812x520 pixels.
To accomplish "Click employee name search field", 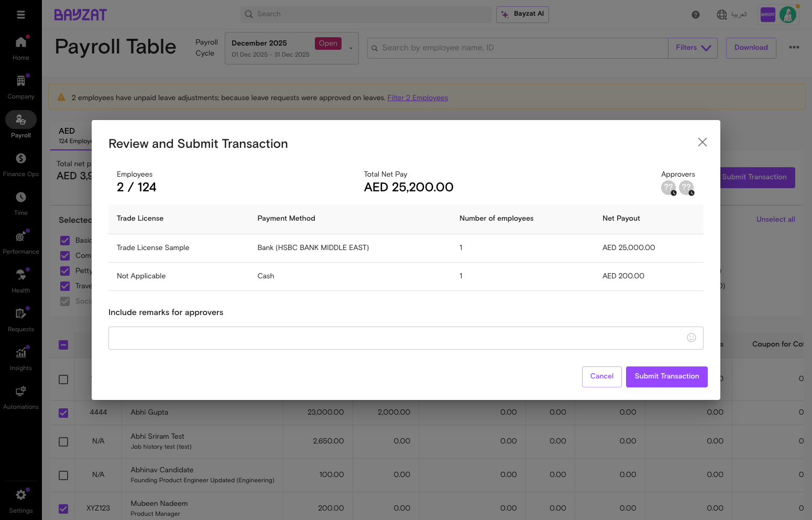I will (x=518, y=48).
